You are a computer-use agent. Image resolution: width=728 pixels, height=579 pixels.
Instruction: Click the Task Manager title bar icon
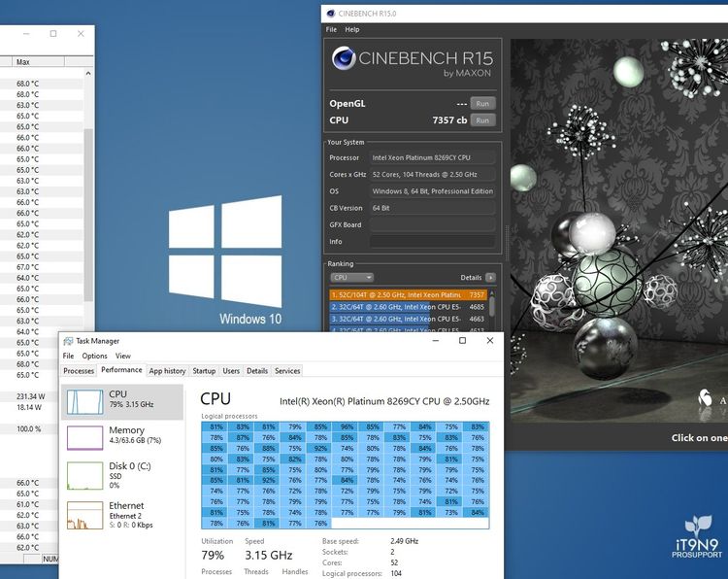(x=68, y=341)
